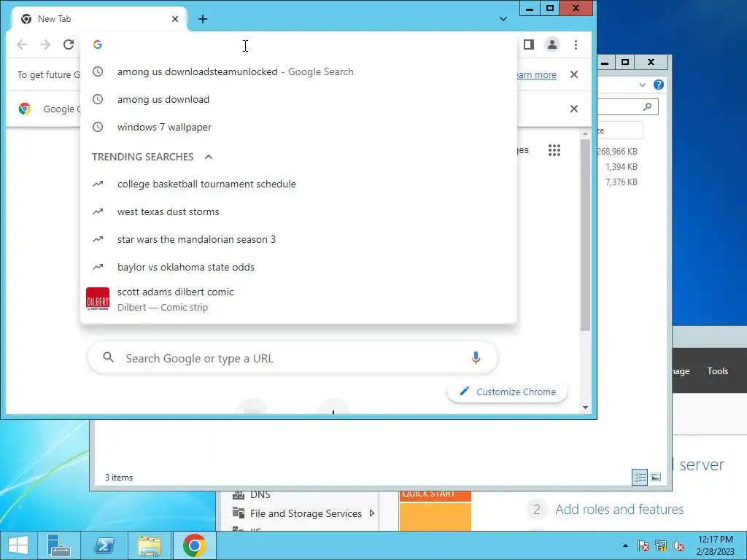Go back in Chrome
747x560 pixels.
point(22,44)
